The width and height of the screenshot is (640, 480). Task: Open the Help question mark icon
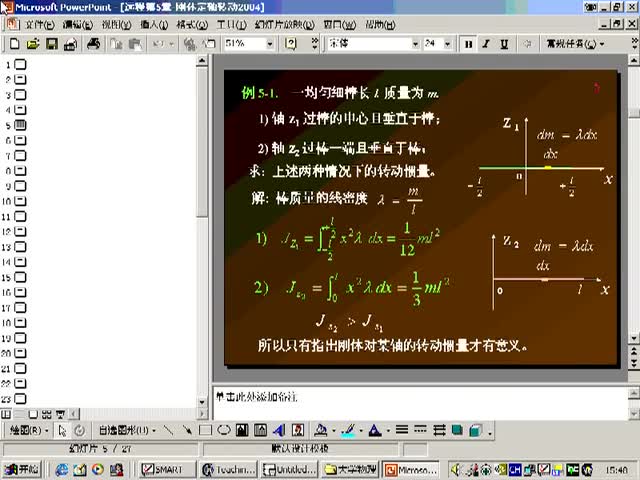click(291, 44)
